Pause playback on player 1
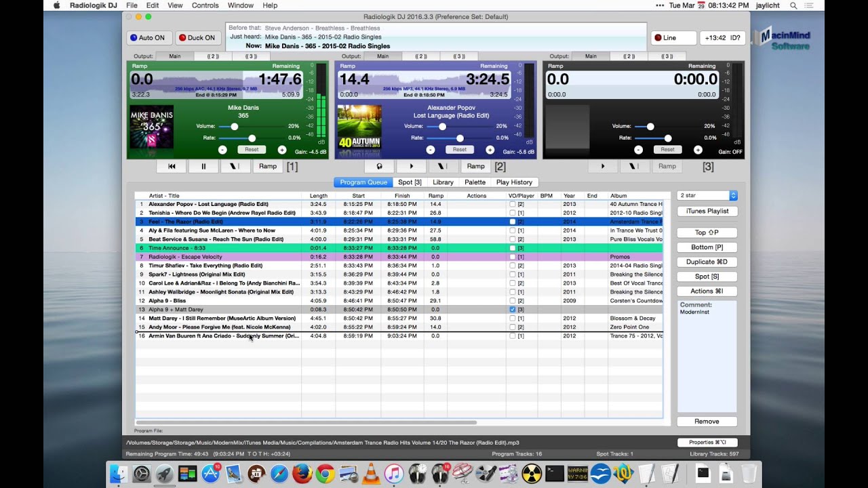 tap(203, 166)
